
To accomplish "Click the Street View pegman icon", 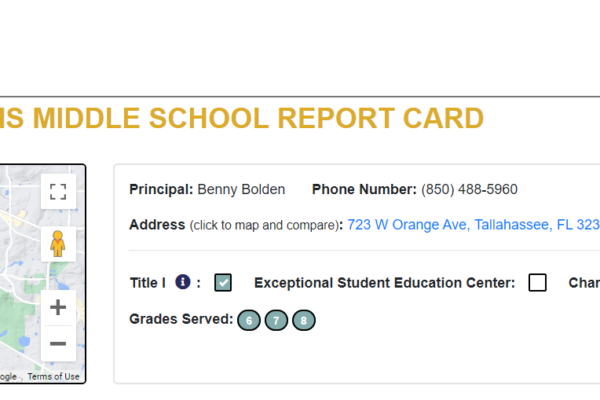I will 58,244.
